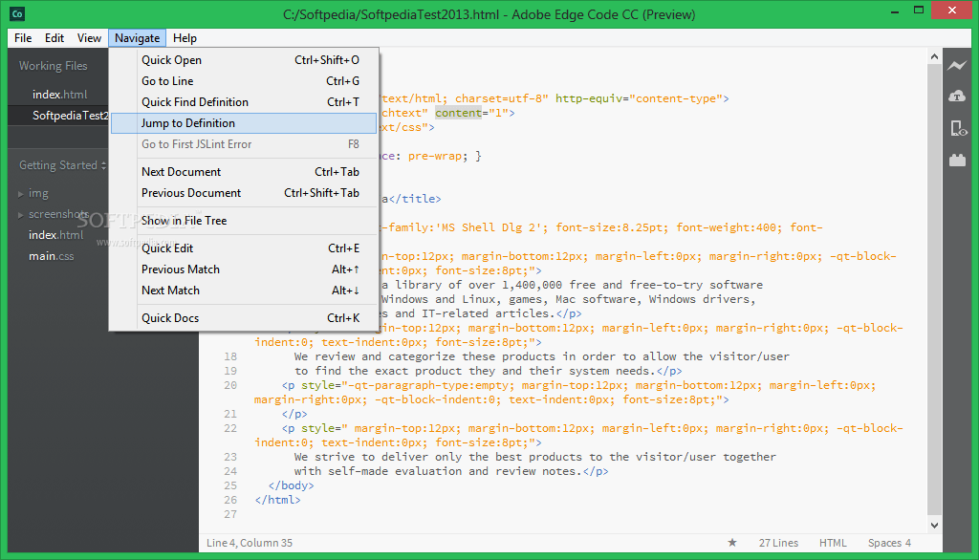
Task: Place cursor on the closing html tag
Action: coord(278,500)
